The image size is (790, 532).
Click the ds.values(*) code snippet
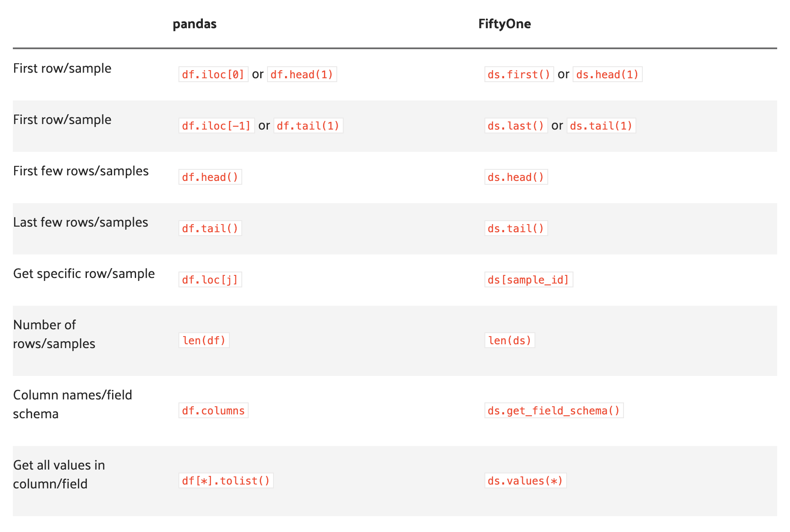525,481
